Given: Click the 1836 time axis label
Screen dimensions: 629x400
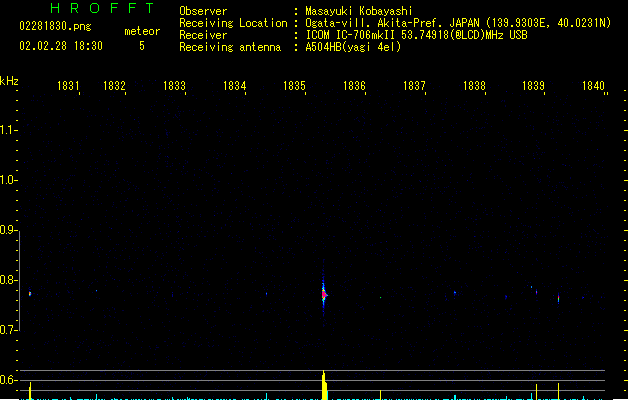Looking at the screenshot, I should coord(355,86).
